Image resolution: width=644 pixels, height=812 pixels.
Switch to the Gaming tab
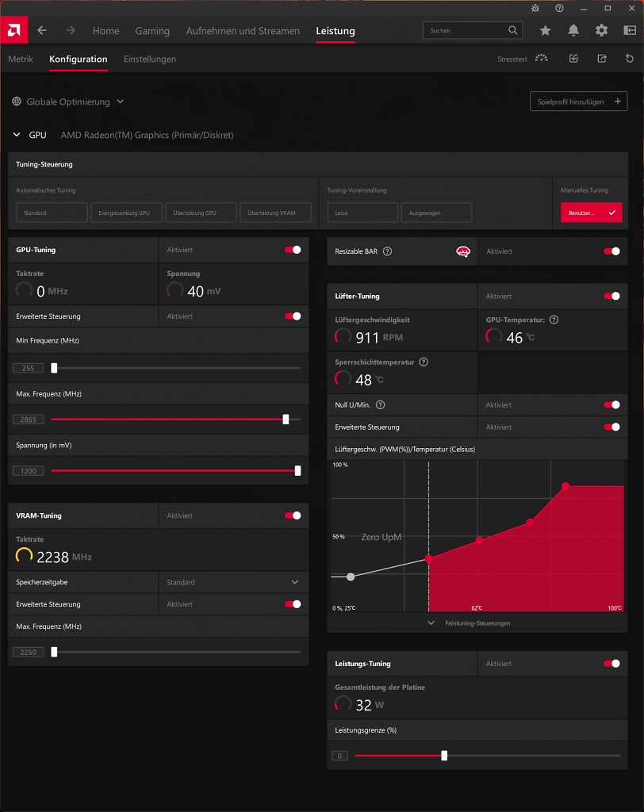tap(152, 31)
